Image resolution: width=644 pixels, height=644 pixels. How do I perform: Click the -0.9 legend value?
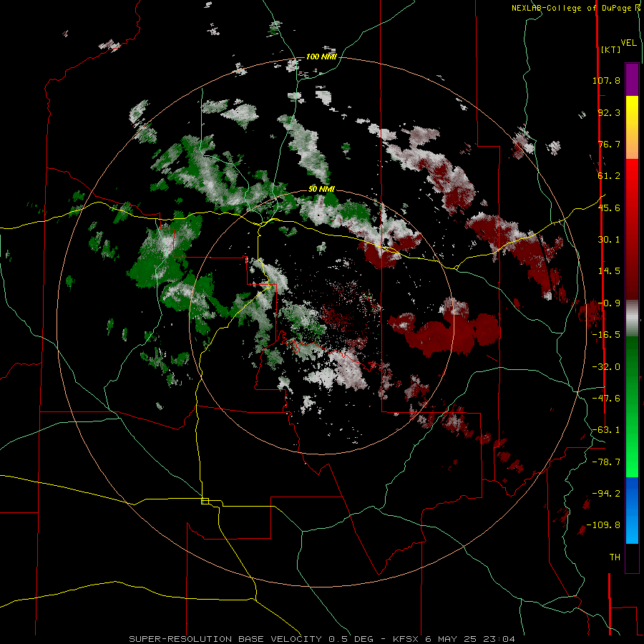(x=609, y=303)
